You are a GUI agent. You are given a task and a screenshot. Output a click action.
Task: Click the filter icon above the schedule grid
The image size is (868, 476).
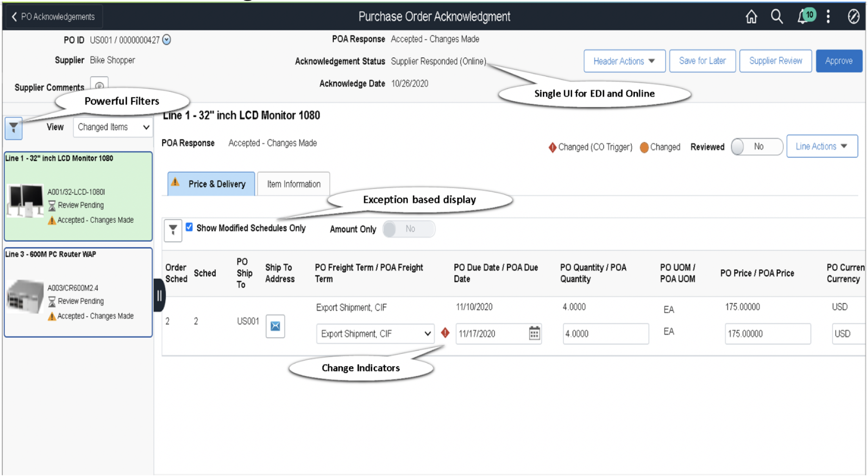[173, 231]
